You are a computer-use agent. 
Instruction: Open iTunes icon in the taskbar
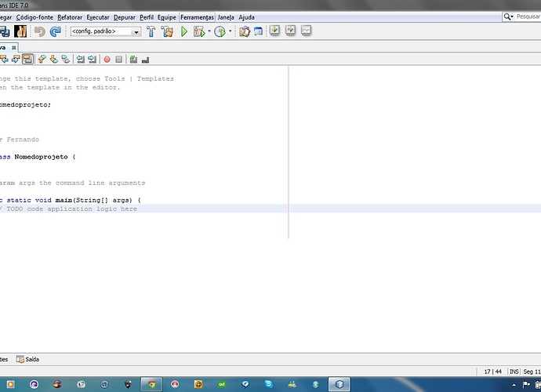pos(104,384)
